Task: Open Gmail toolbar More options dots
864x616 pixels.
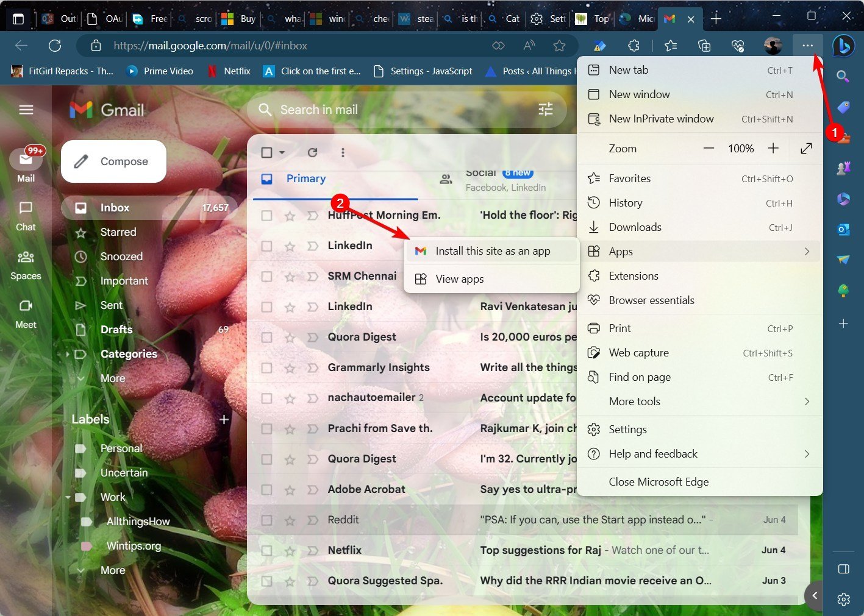Action: (x=343, y=152)
